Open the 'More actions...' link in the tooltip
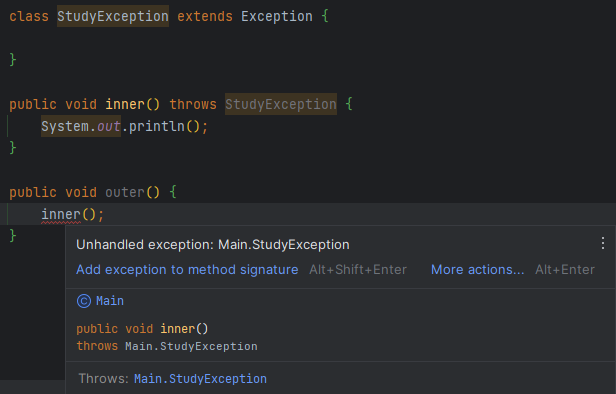 pos(477,269)
